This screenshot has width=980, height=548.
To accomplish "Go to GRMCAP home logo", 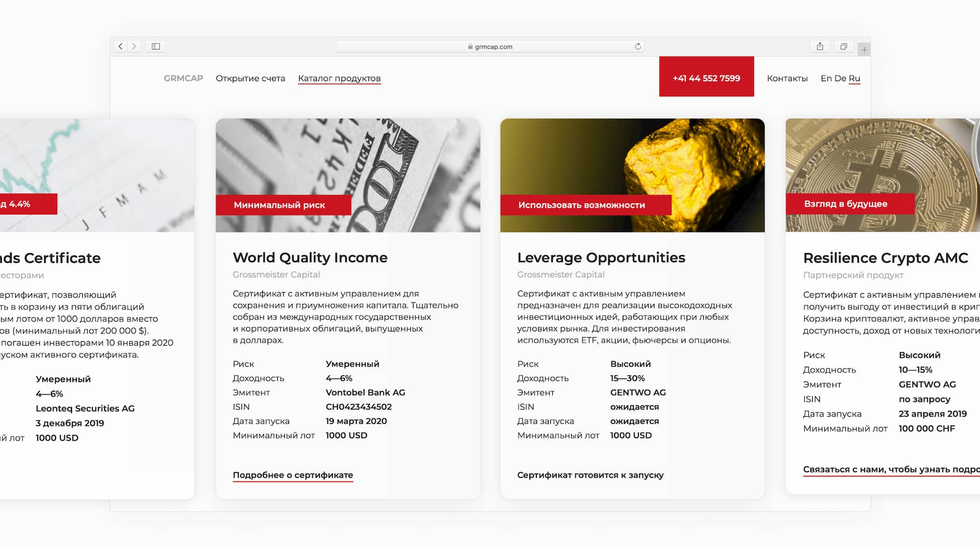I will click(183, 78).
